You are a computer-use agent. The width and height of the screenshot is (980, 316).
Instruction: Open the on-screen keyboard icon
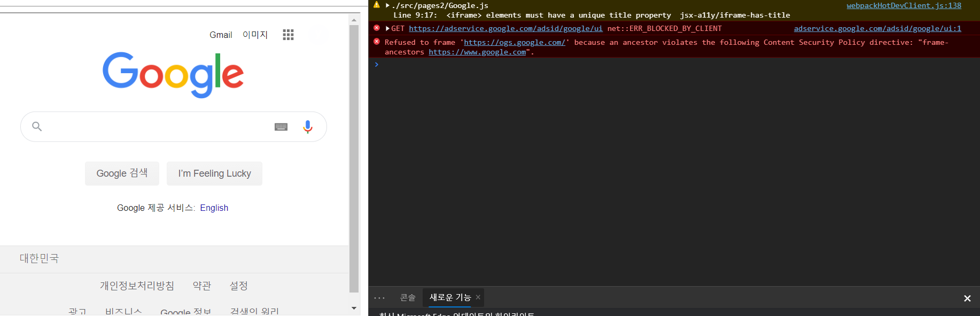[281, 127]
